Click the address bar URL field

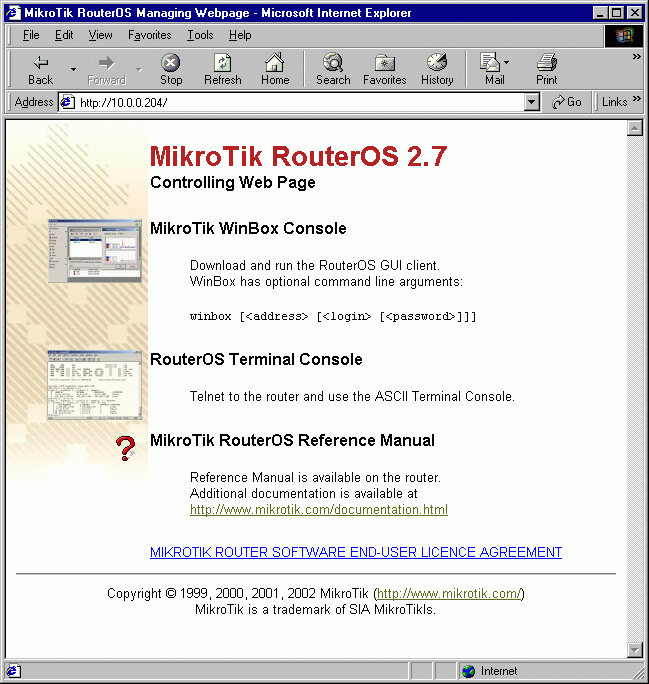pos(300,103)
